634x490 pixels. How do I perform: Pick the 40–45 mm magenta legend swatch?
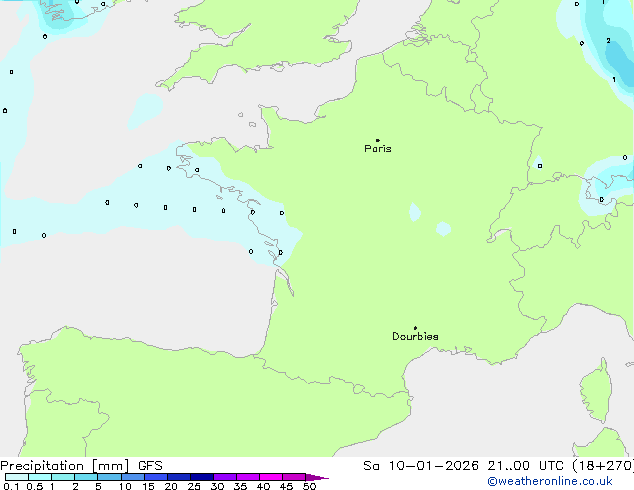click(x=271, y=477)
